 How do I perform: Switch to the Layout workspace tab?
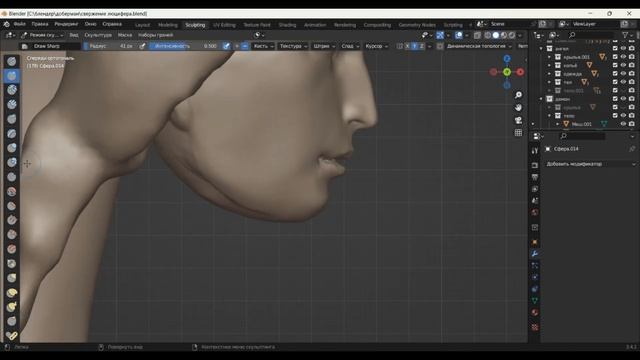(142, 25)
